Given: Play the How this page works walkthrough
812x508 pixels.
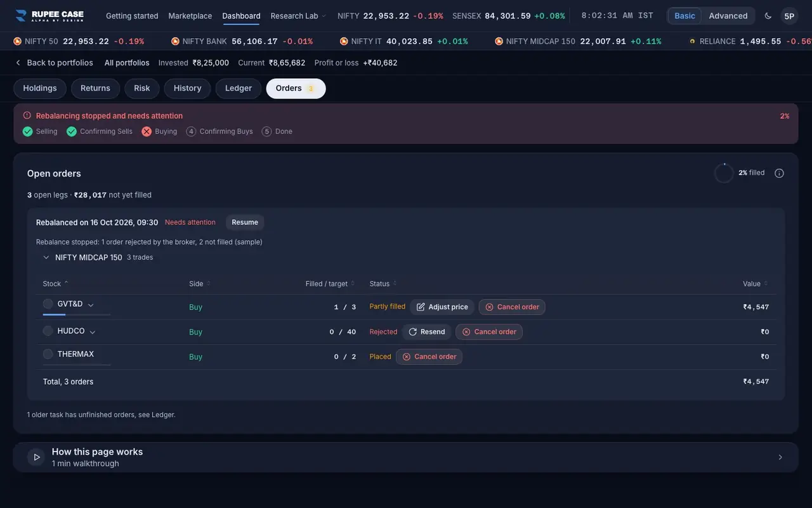Looking at the screenshot, I should (36, 457).
